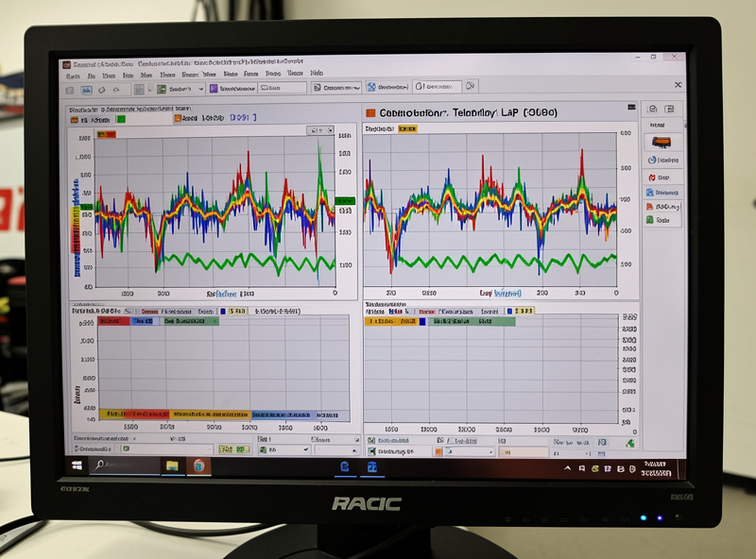Screen dimensions: 756x559
Task: Click the blue bracketed number in left chart header
Action: pos(243,117)
